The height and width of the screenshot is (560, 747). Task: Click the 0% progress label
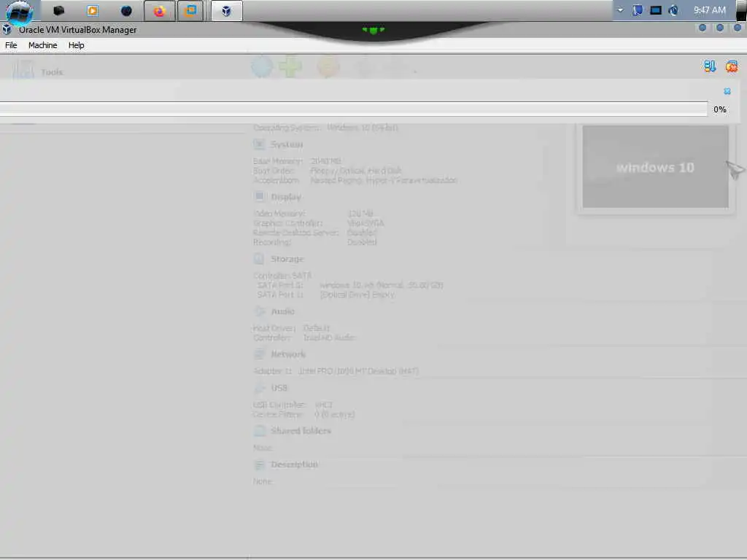click(720, 109)
